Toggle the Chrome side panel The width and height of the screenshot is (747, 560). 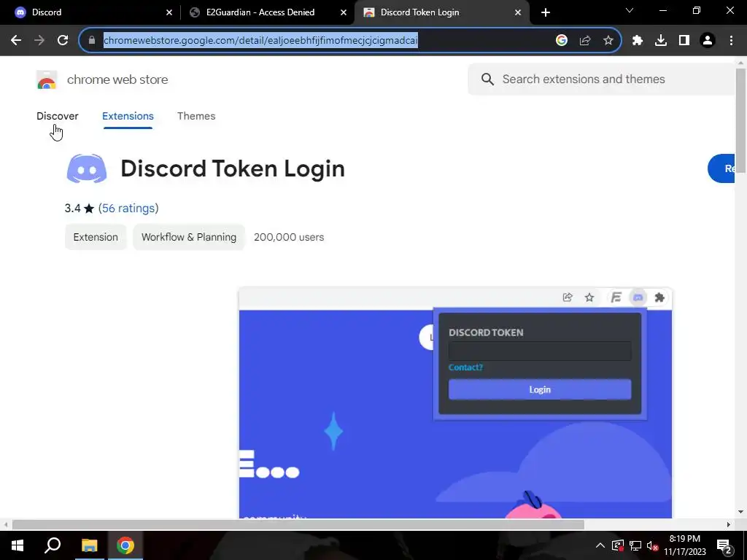pos(684,41)
